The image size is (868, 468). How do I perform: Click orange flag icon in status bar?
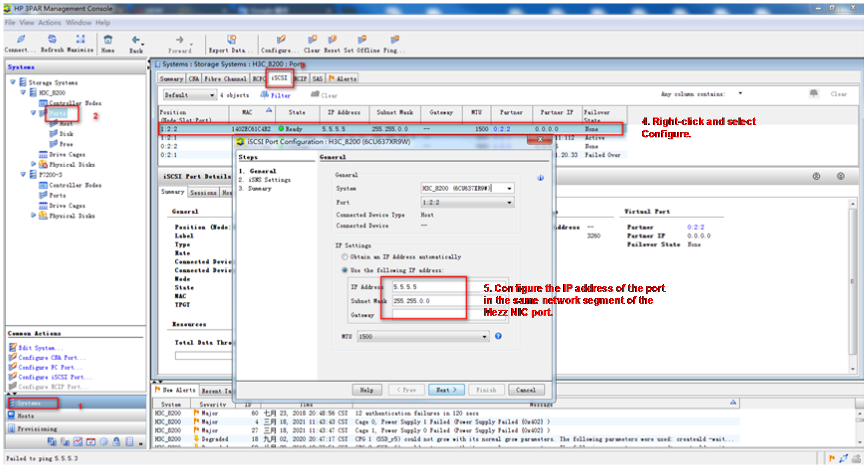(832, 458)
